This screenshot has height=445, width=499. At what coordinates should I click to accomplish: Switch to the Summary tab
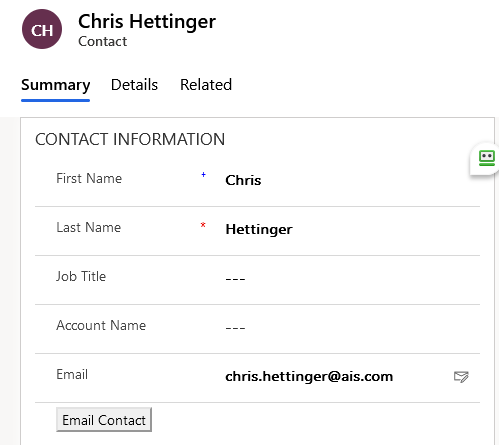[56, 85]
